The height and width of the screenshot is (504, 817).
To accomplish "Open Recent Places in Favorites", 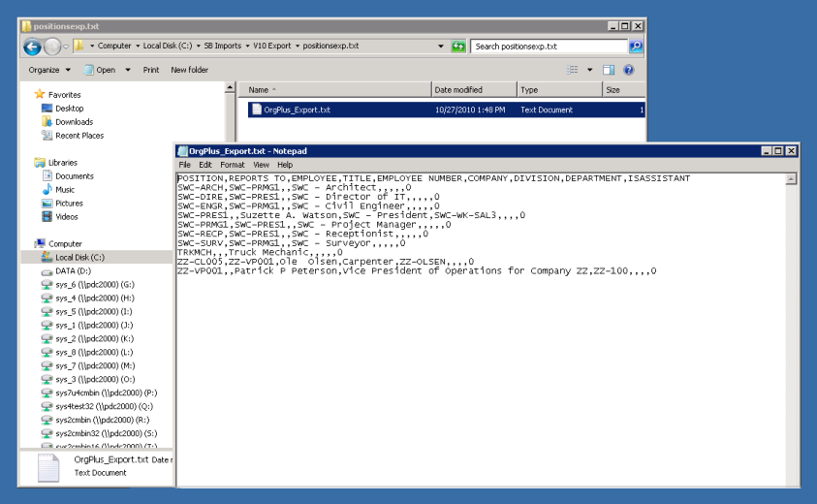I will point(79,136).
